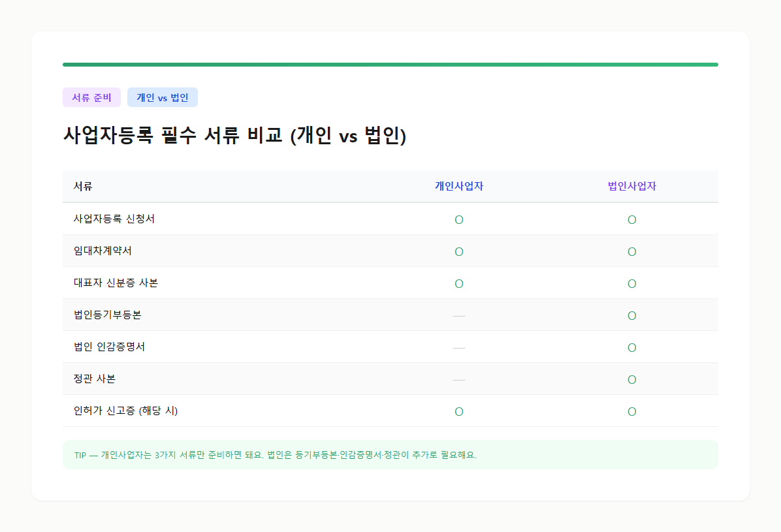Click the O mark for 인허가 신고증 under 법인사업자
781x532 pixels.
[x=631, y=411]
